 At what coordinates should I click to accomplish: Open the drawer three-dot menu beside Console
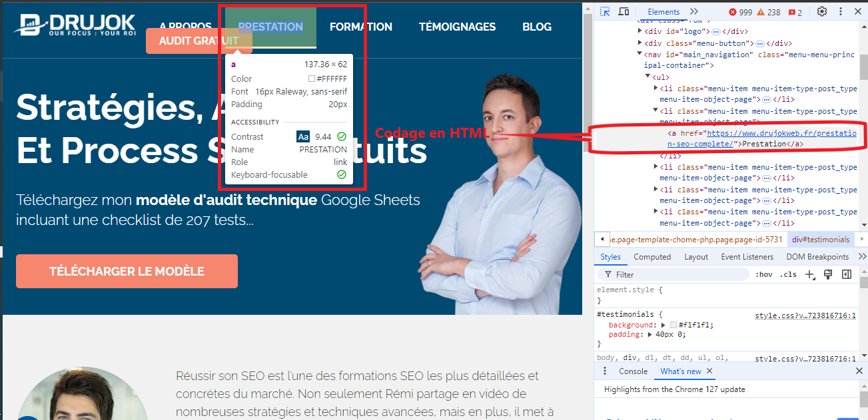(x=605, y=371)
